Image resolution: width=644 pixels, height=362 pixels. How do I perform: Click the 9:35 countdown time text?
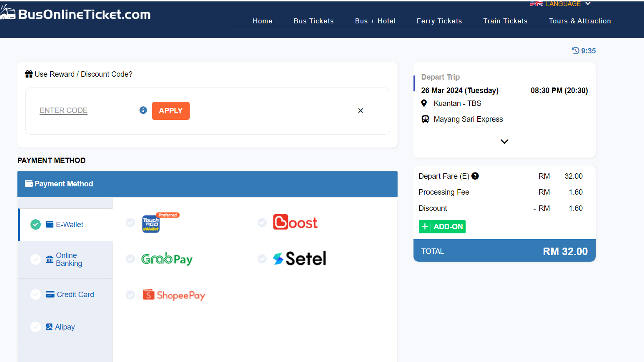point(588,51)
